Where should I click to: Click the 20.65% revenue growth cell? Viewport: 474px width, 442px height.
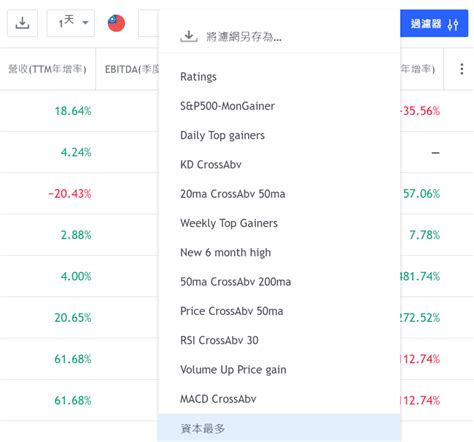(x=73, y=318)
